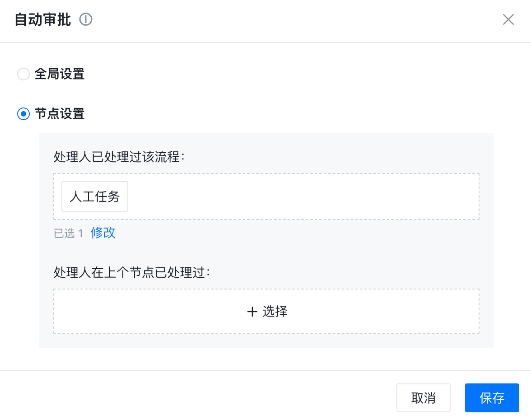Click the info icon beside 自动审批 title
The height and width of the screenshot is (420, 531).
(x=86, y=20)
